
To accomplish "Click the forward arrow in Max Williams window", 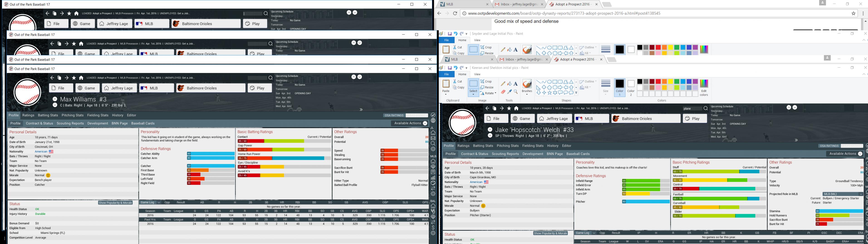I will coord(67,78).
